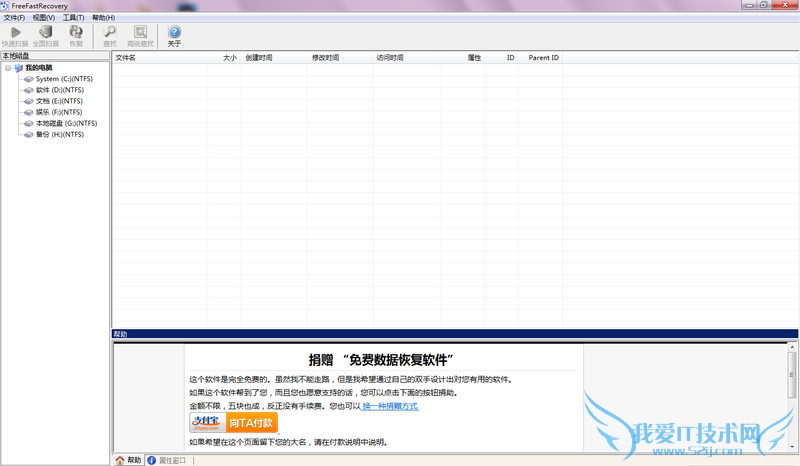Click the 全面扫描 full scan toolbar icon
800x466 pixels.
tap(46, 35)
